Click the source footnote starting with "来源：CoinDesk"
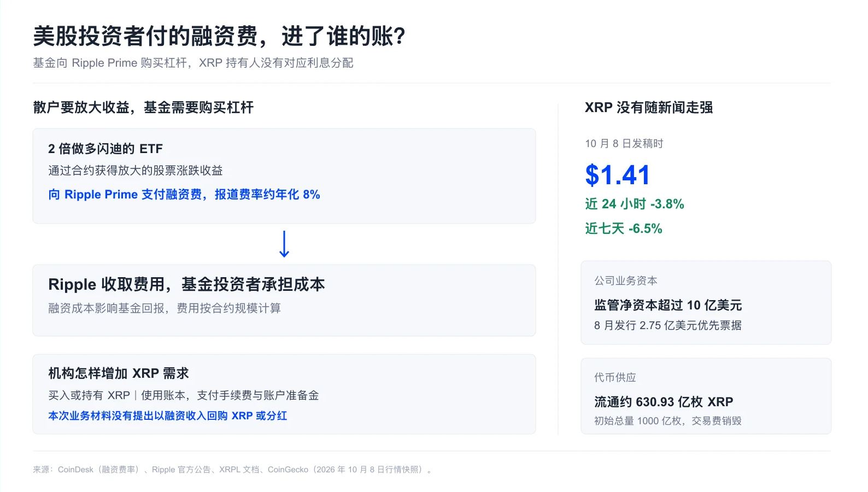 coord(232,470)
